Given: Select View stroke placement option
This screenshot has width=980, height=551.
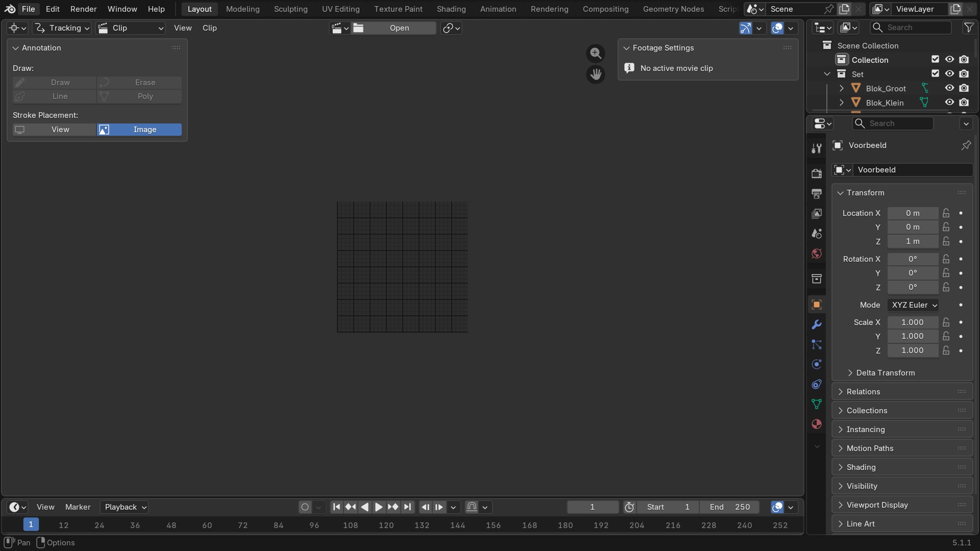Looking at the screenshot, I should 54,130.
